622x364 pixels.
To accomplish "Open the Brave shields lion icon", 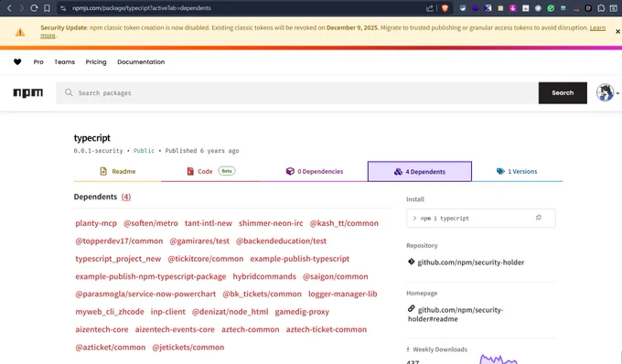I will [445, 8].
